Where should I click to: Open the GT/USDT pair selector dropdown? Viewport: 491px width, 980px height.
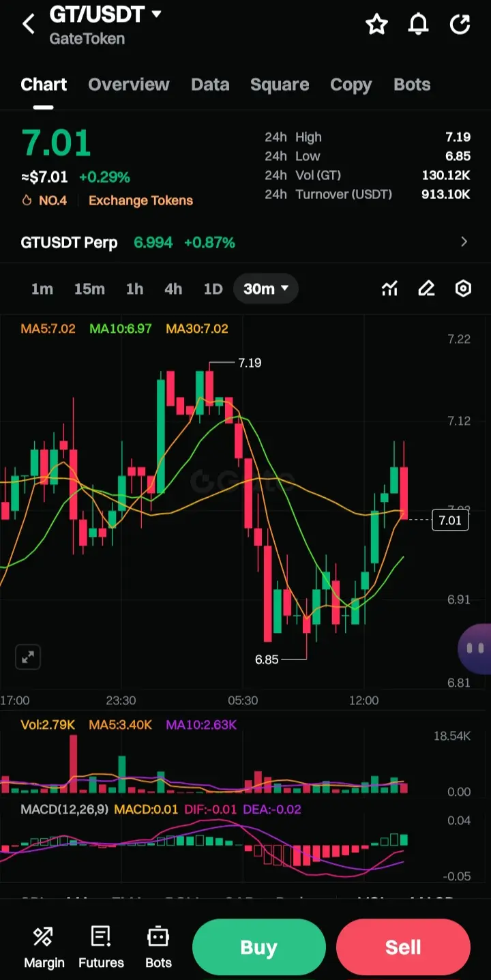[x=106, y=14]
